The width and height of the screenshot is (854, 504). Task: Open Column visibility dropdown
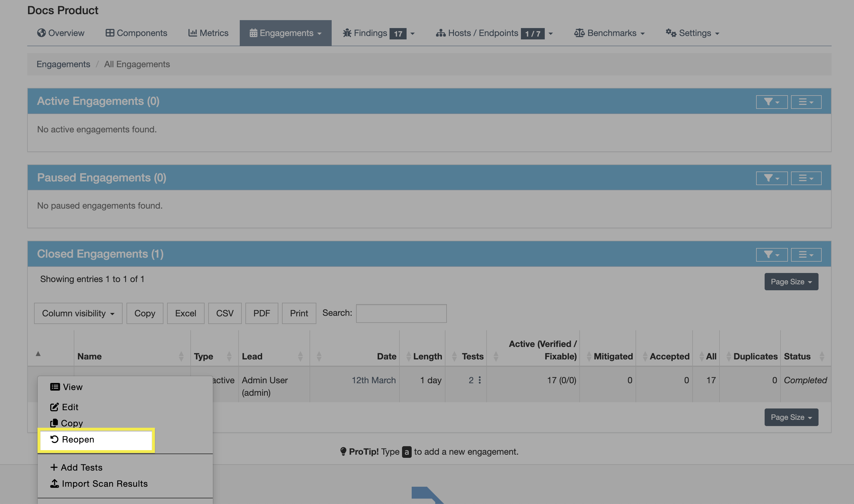click(x=78, y=313)
